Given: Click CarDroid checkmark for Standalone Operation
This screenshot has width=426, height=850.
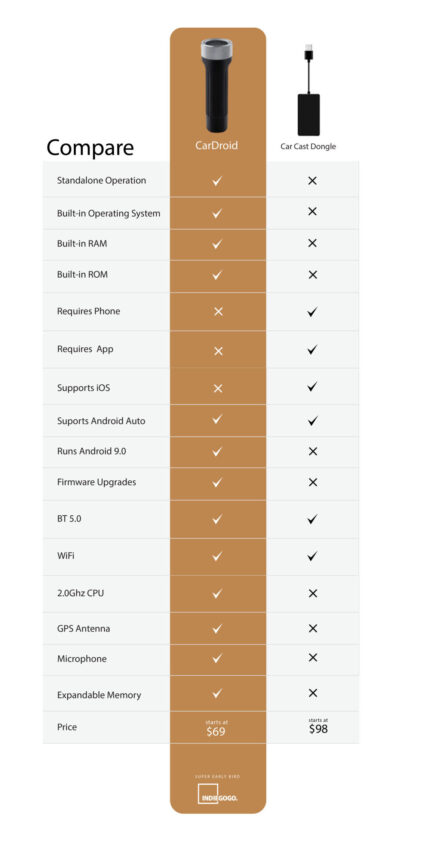Looking at the screenshot, I should pyautogui.click(x=217, y=181).
